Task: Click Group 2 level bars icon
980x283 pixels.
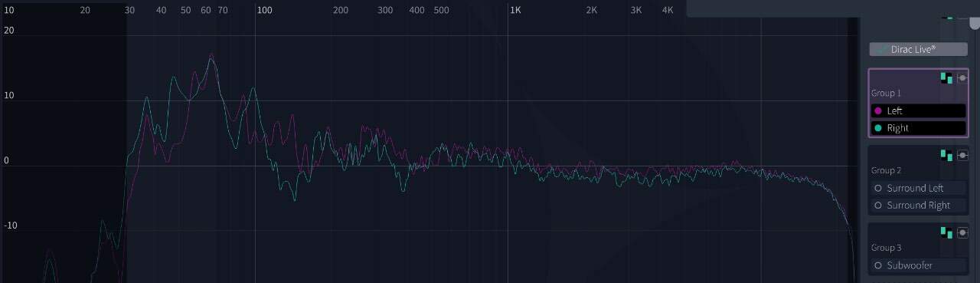Action: pyautogui.click(x=947, y=155)
